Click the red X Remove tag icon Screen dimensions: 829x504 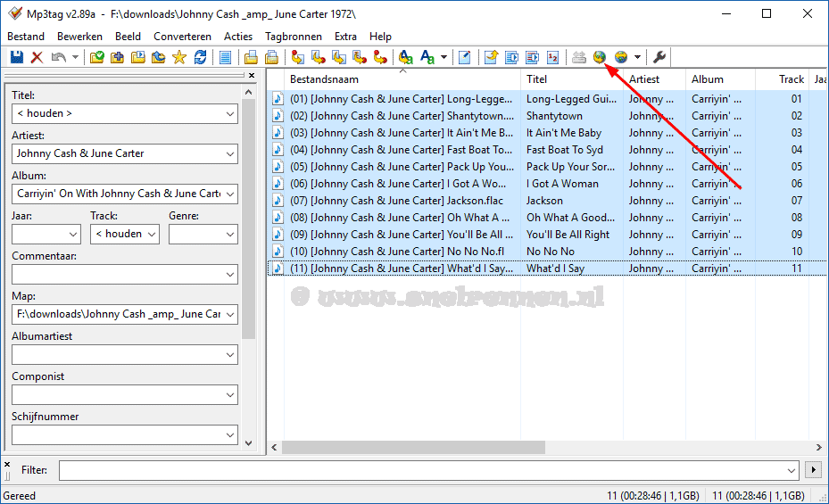click(x=37, y=57)
